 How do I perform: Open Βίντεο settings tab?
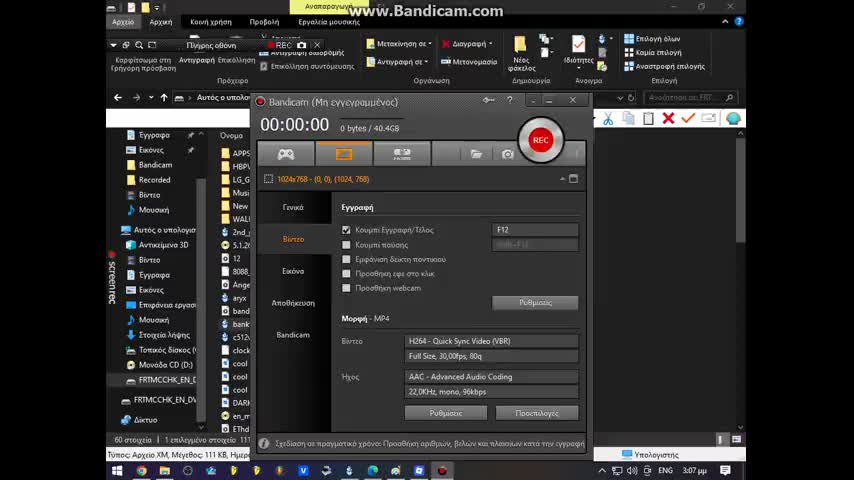point(293,239)
